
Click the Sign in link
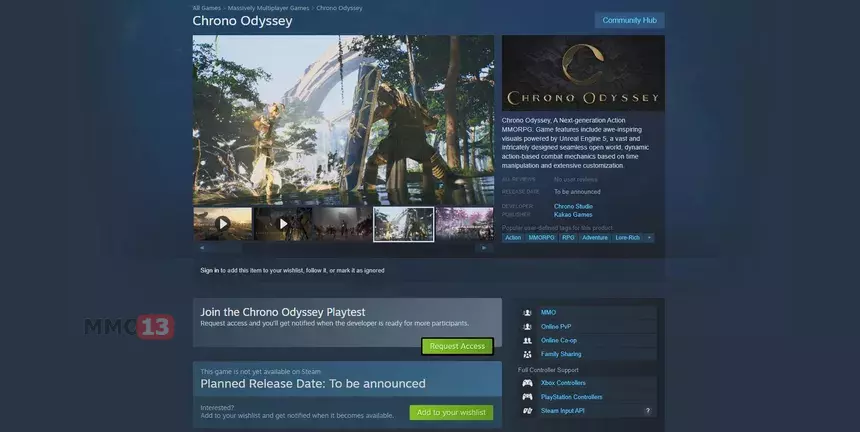[x=210, y=271]
